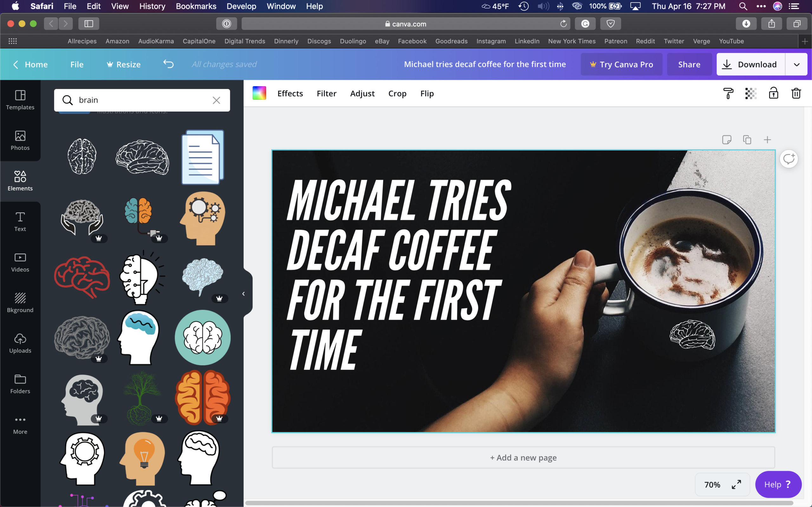812x507 pixels.
Task: Click the Flip tool icon
Action: tap(427, 93)
